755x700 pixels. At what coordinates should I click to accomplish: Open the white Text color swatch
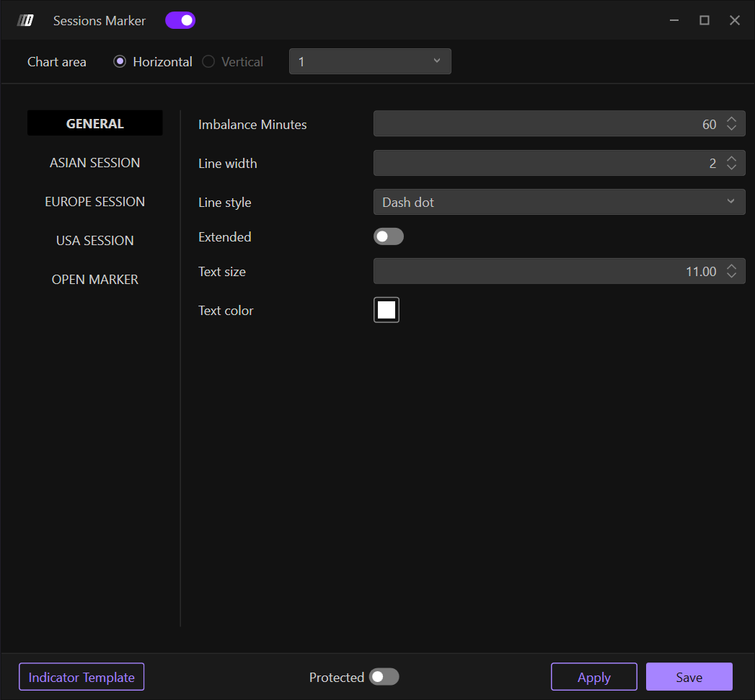coord(387,310)
